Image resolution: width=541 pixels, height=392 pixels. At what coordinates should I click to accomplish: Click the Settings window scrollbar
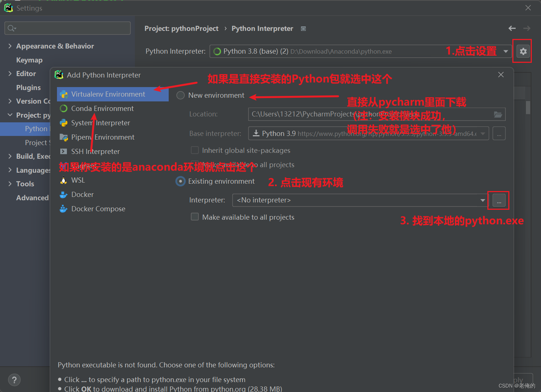(x=528, y=108)
